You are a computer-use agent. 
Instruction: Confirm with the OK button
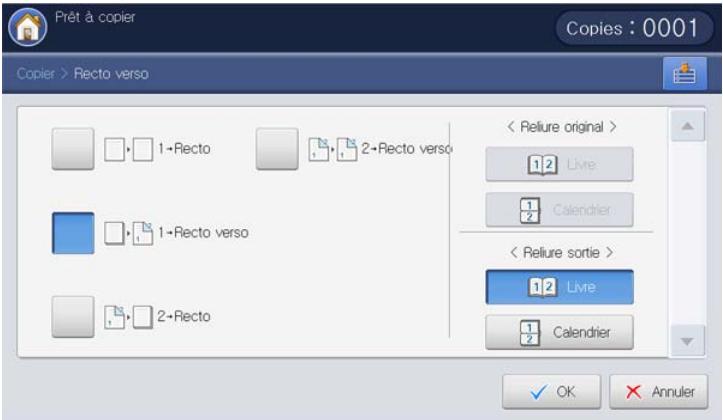pyautogui.click(x=551, y=391)
